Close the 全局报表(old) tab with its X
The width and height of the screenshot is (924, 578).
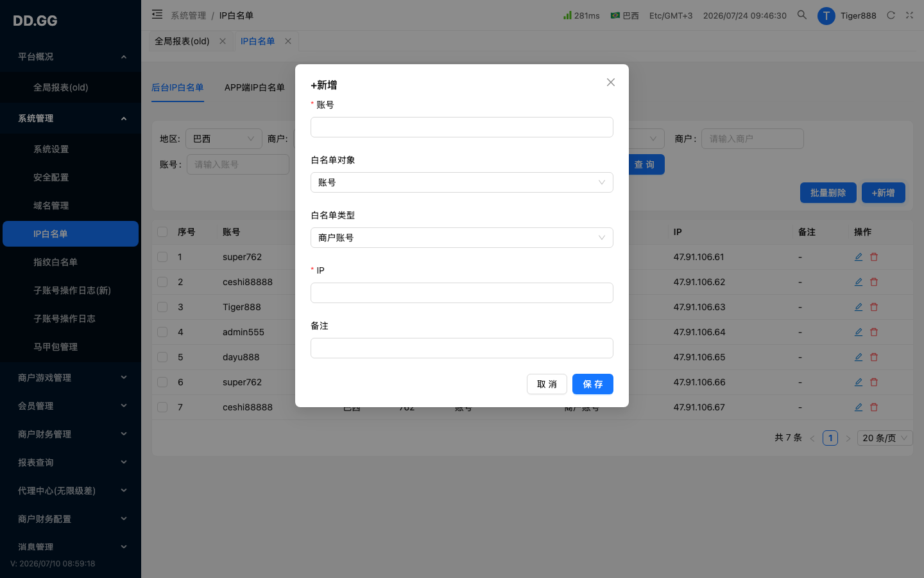click(x=223, y=41)
